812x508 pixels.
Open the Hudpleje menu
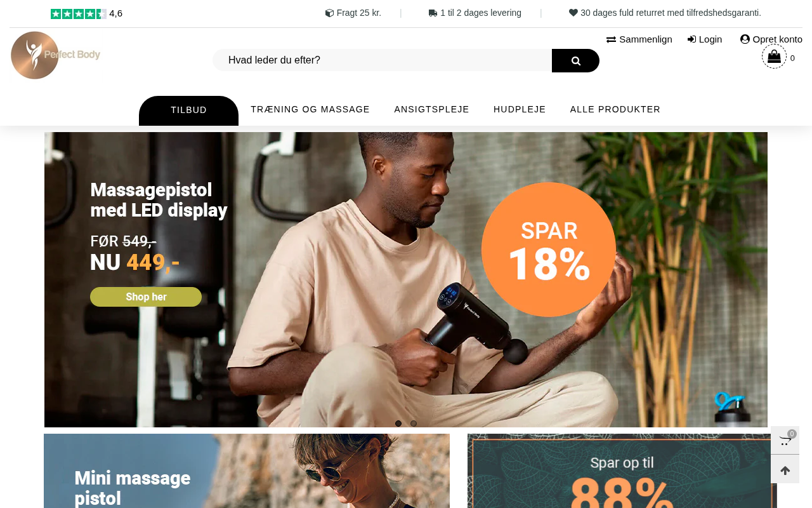(520, 109)
